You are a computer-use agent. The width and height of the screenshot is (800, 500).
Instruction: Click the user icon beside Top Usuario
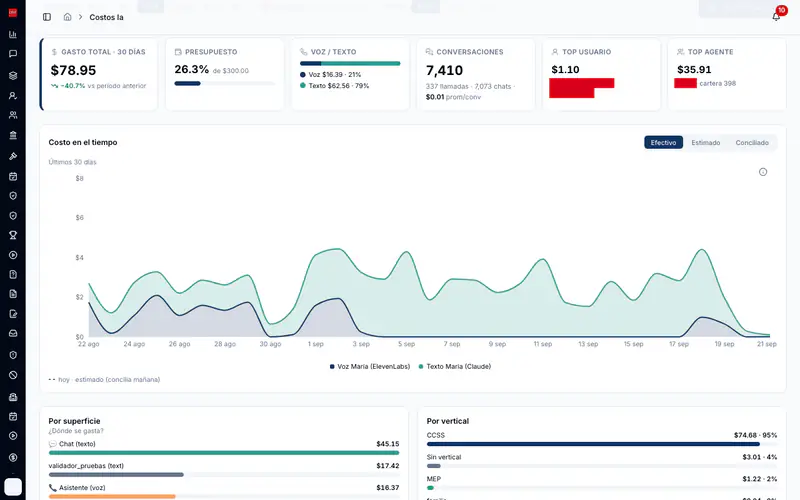tap(555, 52)
